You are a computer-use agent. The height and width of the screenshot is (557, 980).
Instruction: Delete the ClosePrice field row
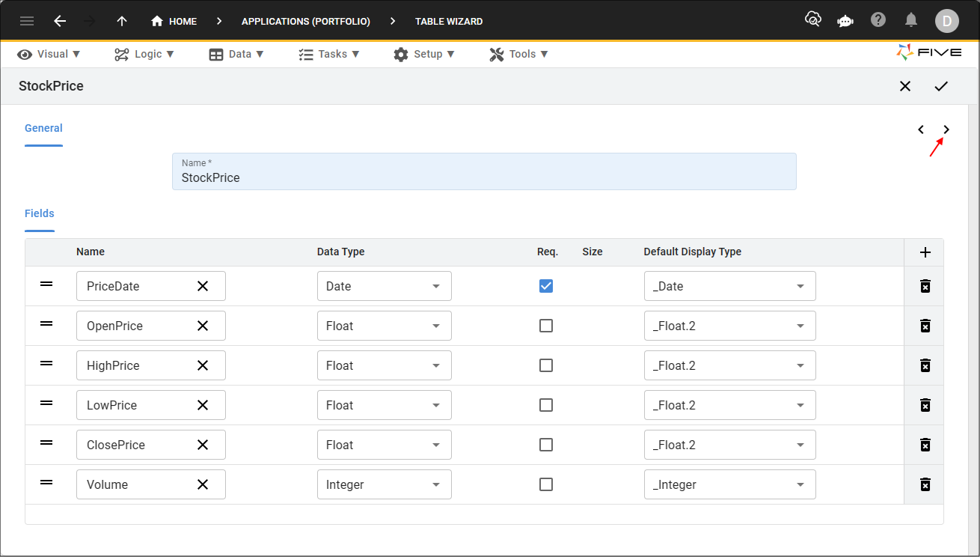pos(925,445)
